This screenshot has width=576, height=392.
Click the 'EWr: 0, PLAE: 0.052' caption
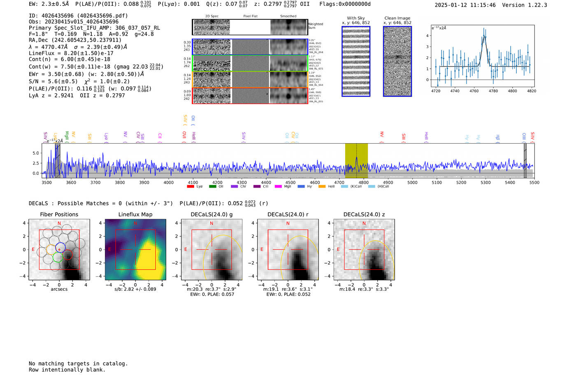(x=288, y=295)
